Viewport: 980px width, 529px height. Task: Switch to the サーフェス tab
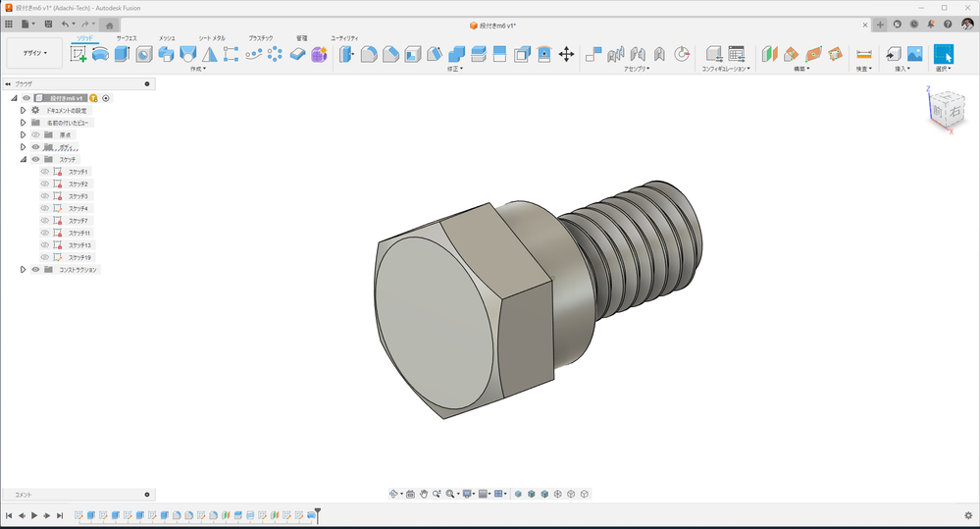coord(127,38)
